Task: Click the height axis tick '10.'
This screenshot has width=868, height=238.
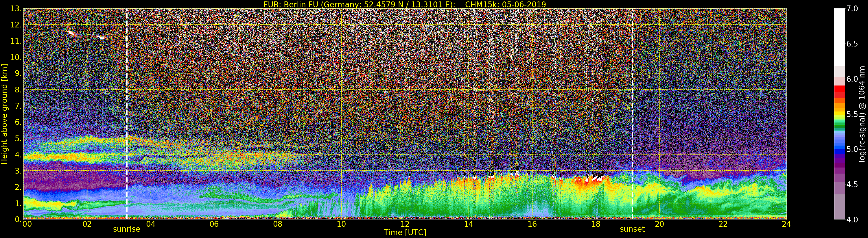Action: coord(16,57)
